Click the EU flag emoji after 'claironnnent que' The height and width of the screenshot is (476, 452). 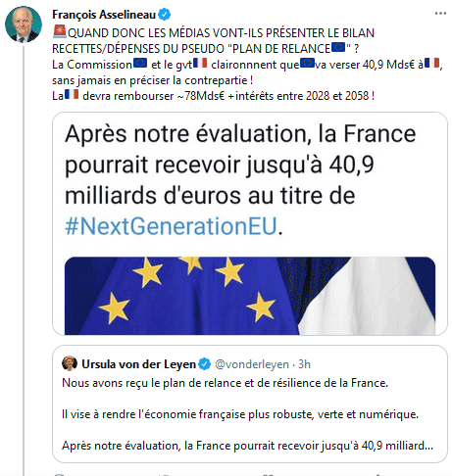pos(307,63)
